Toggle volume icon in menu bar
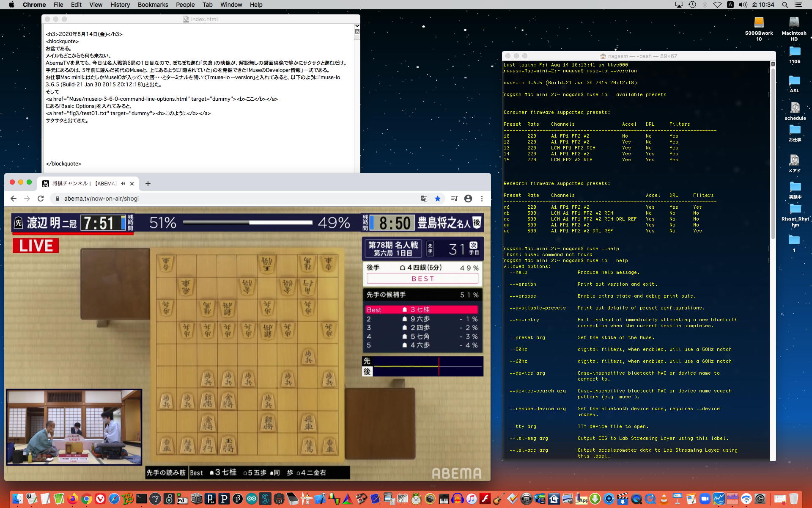Screen dimensions: 812x508 click(x=743, y=5)
